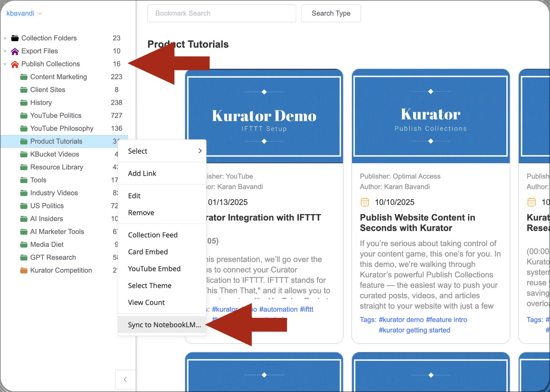Expand the Export Files tree node

click(5, 51)
